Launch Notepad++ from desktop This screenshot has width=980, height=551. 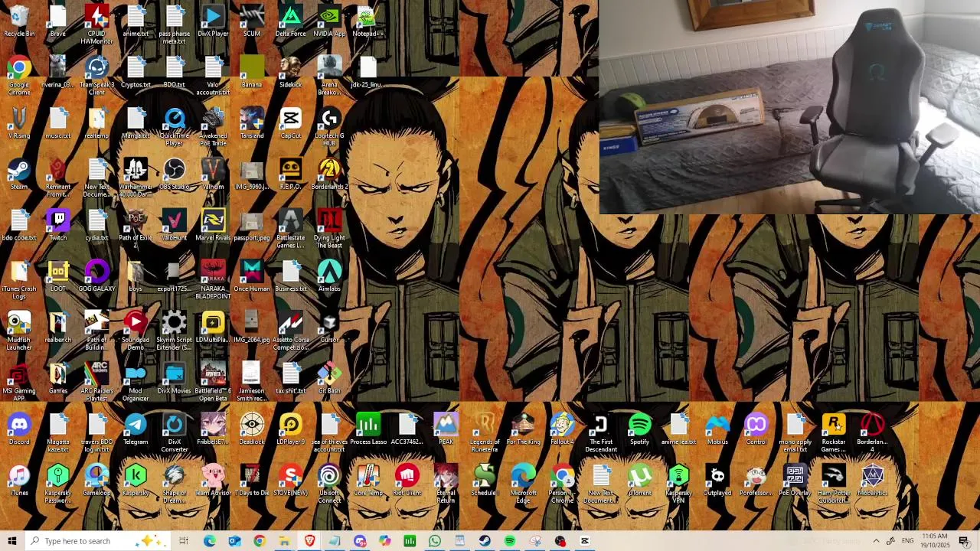tap(368, 21)
